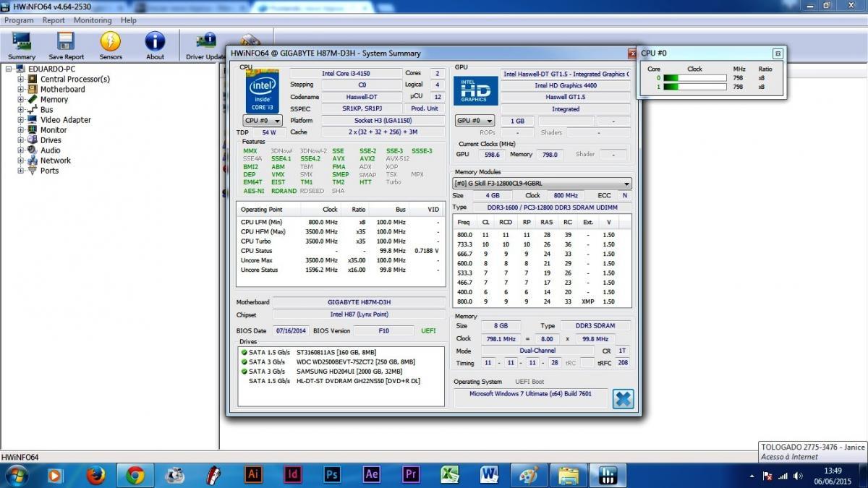Expand the Memory node
This screenshot has height=488, width=868.
tap(20, 100)
